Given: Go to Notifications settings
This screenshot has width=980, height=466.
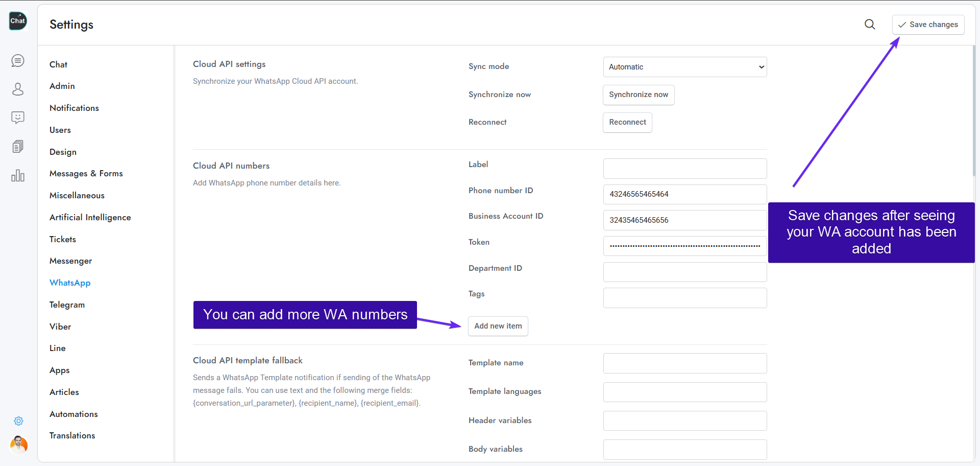Looking at the screenshot, I should tap(74, 108).
